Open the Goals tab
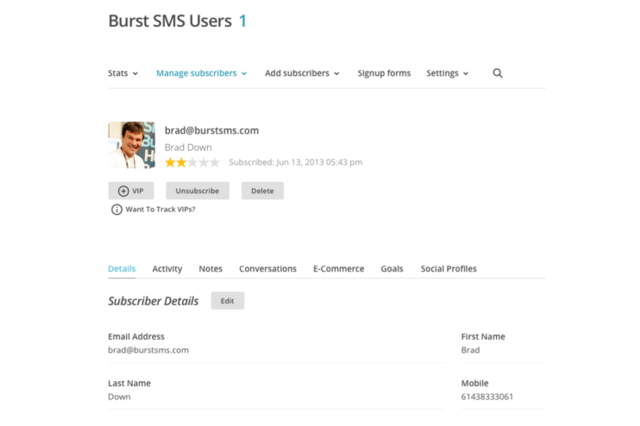Screen dimensions: 640x426 [x=392, y=269]
